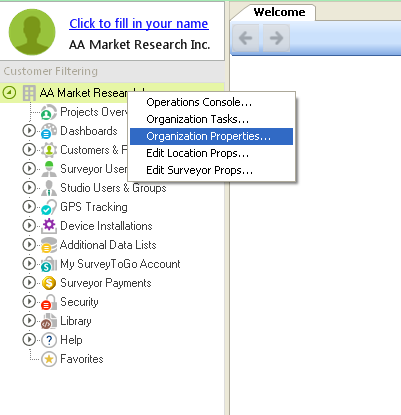
Task: Expand the Library node
Action: (29, 321)
